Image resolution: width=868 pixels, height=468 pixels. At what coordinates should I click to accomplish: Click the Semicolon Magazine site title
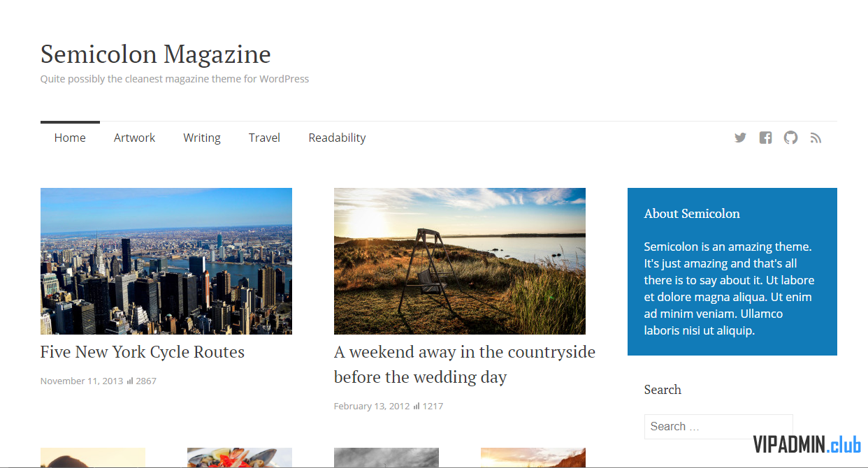click(155, 54)
